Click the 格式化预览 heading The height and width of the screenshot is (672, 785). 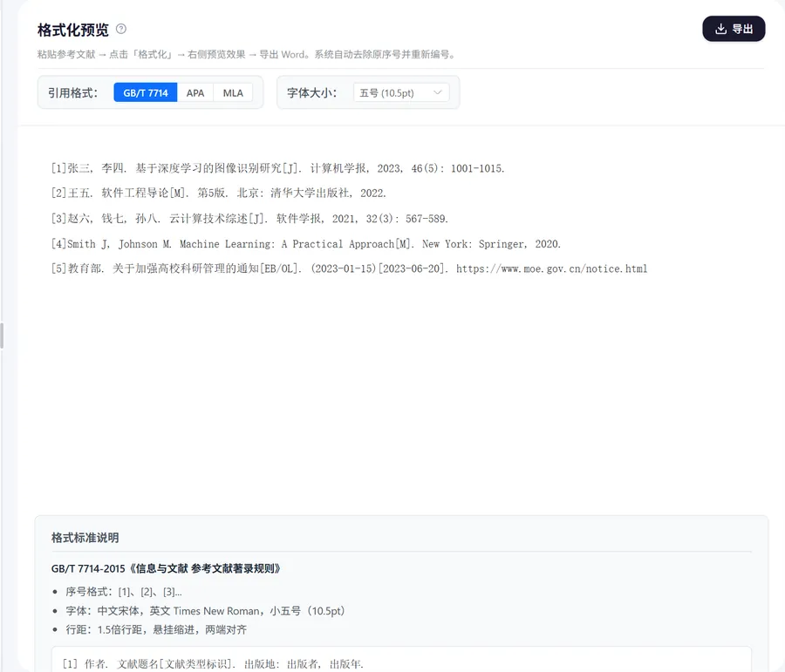click(72, 30)
